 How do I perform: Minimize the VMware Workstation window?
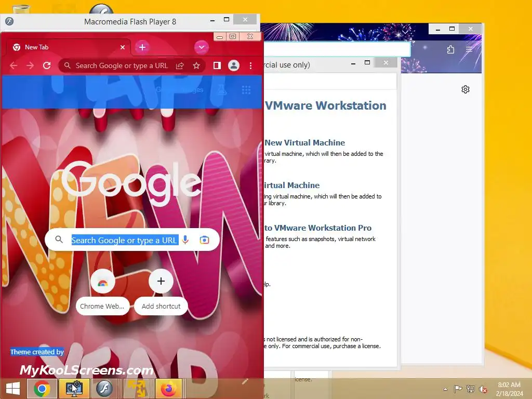(x=353, y=63)
